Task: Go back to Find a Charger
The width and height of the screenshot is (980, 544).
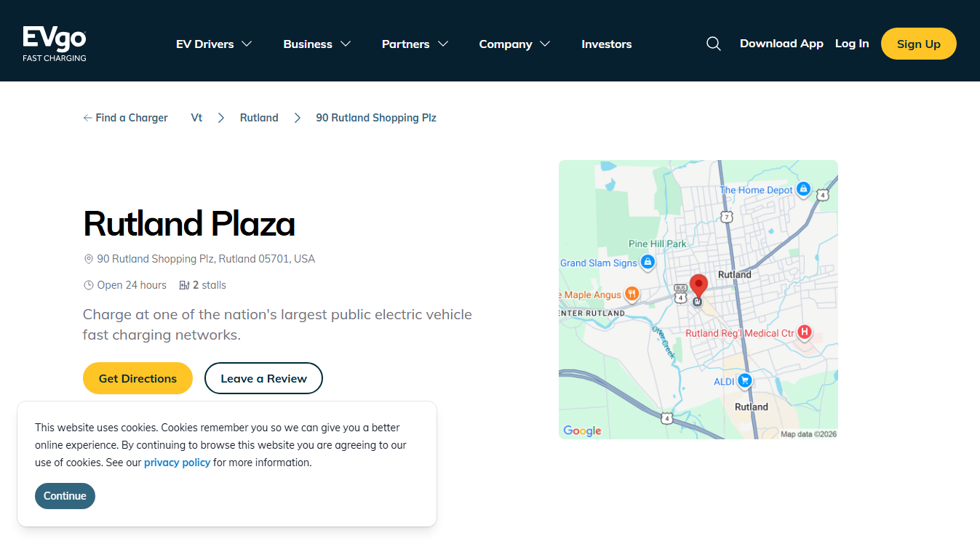Action: point(125,118)
